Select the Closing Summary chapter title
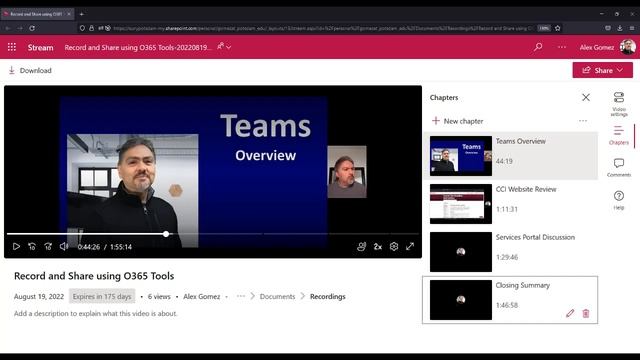Viewport: 640px width, 360px height. [522, 285]
